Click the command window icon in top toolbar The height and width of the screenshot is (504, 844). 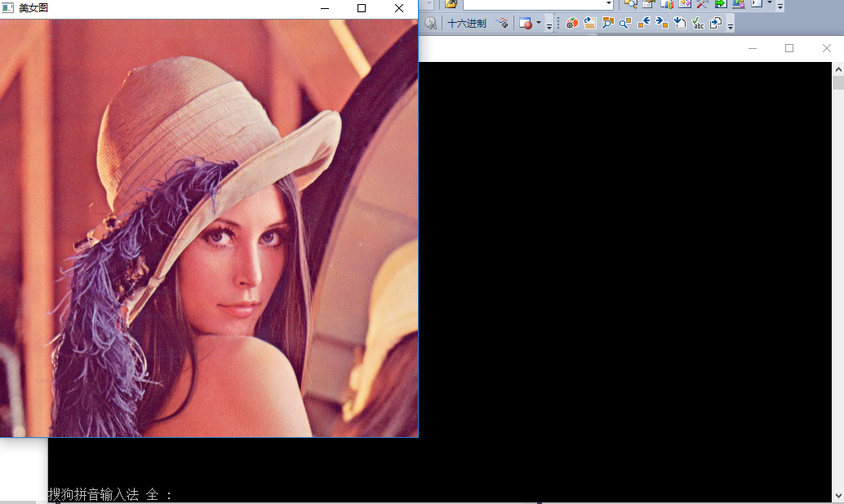[x=757, y=4]
